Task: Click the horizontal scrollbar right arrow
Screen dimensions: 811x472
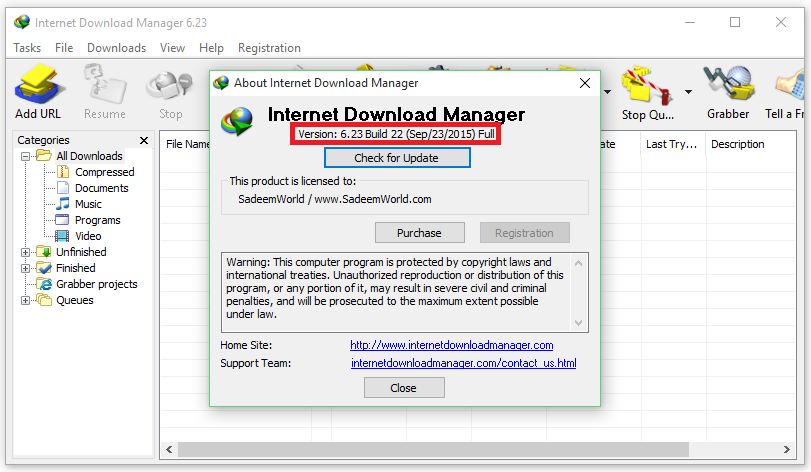Action: click(787, 449)
